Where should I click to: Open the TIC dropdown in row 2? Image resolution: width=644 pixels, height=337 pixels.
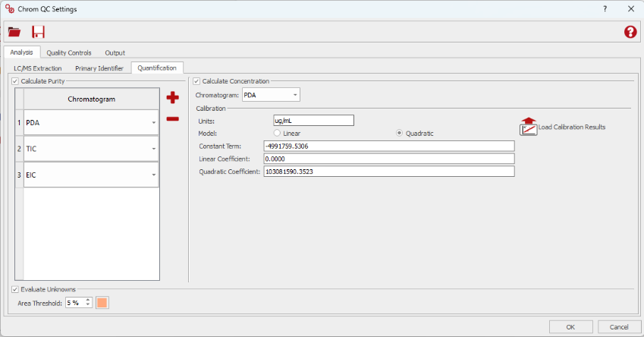(x=154, y=149)
